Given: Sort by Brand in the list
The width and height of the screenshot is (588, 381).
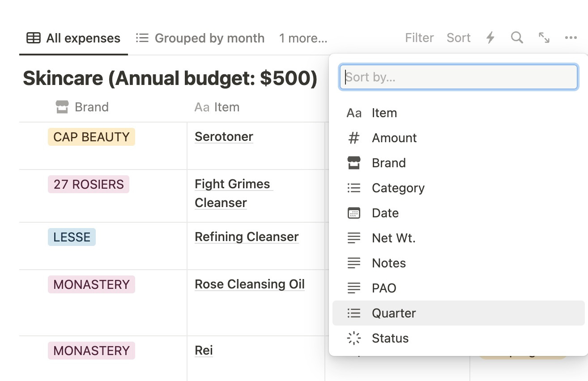Looking at the screenshot, I should (459, 163).
